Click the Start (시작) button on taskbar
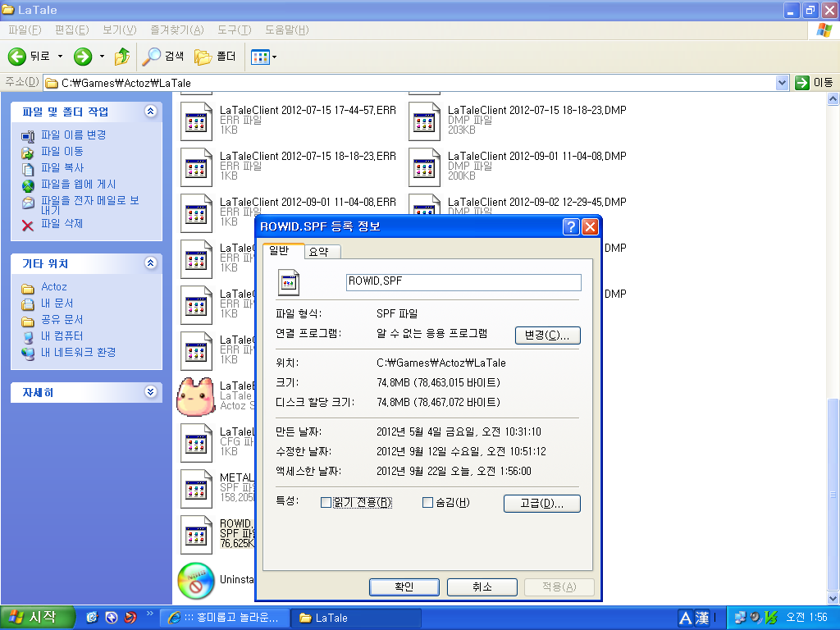Image resolution: width=840 pixels, height=630 pixels. point(36,618)
